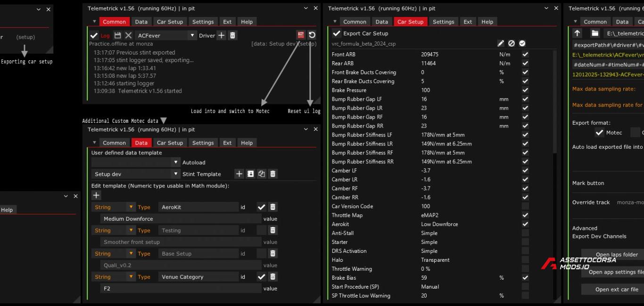Click the Override track field monza

point(630,202)
